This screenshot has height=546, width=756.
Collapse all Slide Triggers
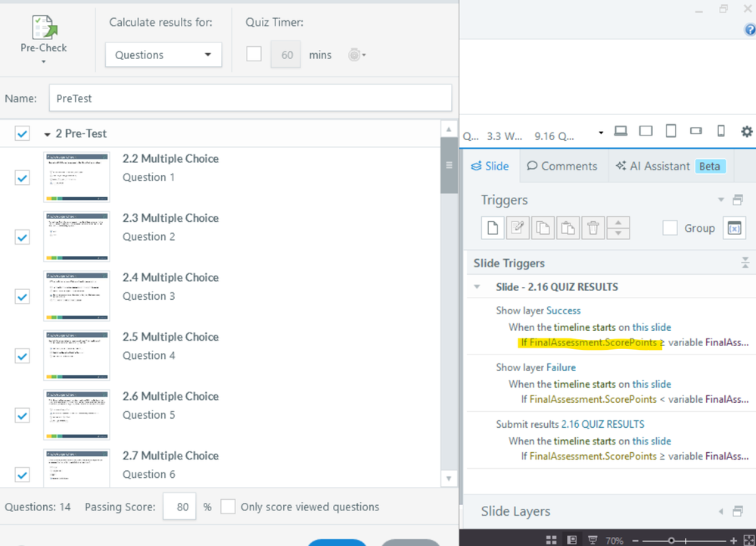(745, 263)
